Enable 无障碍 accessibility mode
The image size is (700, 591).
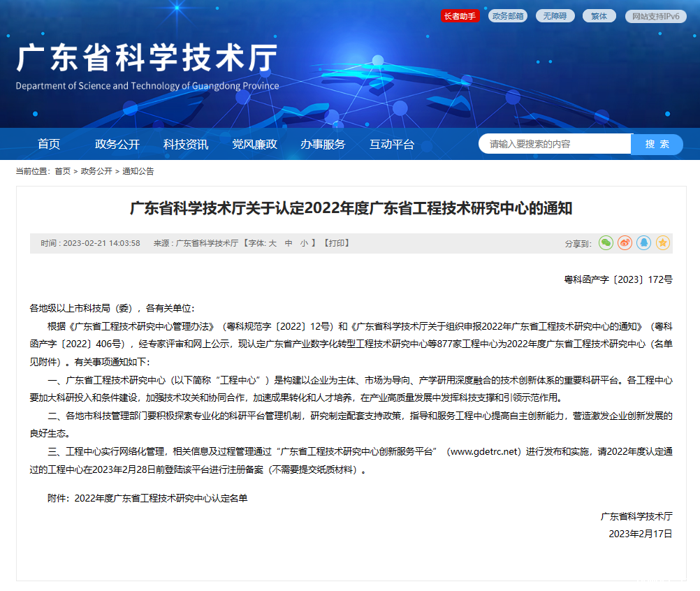(555, 16)
